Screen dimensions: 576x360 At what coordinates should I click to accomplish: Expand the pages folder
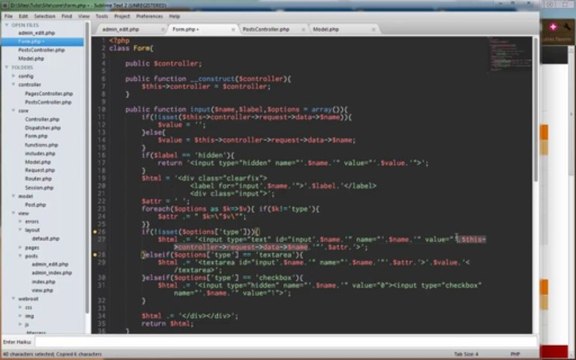(20, 247)
